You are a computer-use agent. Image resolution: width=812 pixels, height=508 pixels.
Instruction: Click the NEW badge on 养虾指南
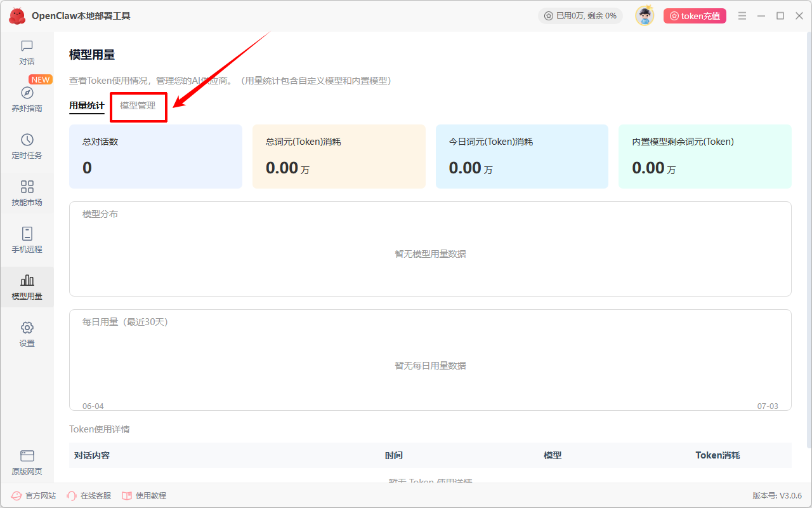click(41, 79)
